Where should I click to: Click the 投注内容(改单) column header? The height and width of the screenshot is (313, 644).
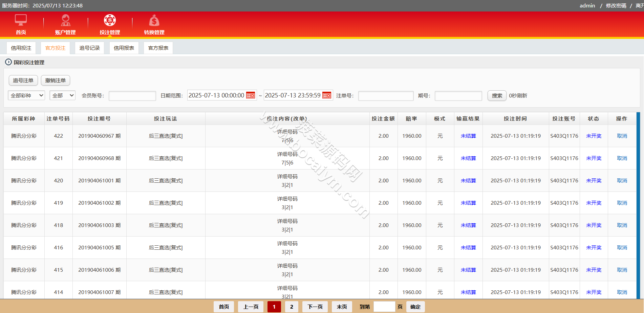pos(287,119)
